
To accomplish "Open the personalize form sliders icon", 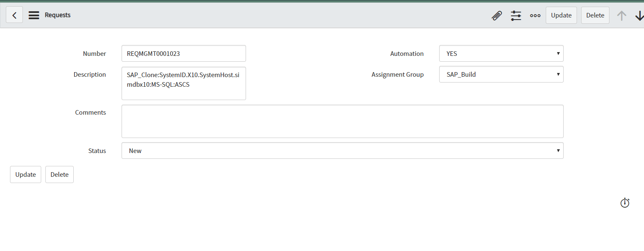I will point(516,15).
